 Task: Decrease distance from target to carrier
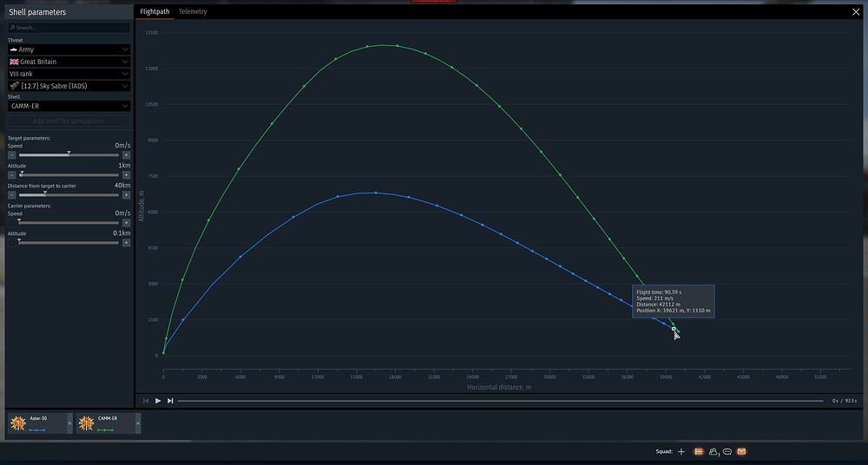[x=11, y=195]
